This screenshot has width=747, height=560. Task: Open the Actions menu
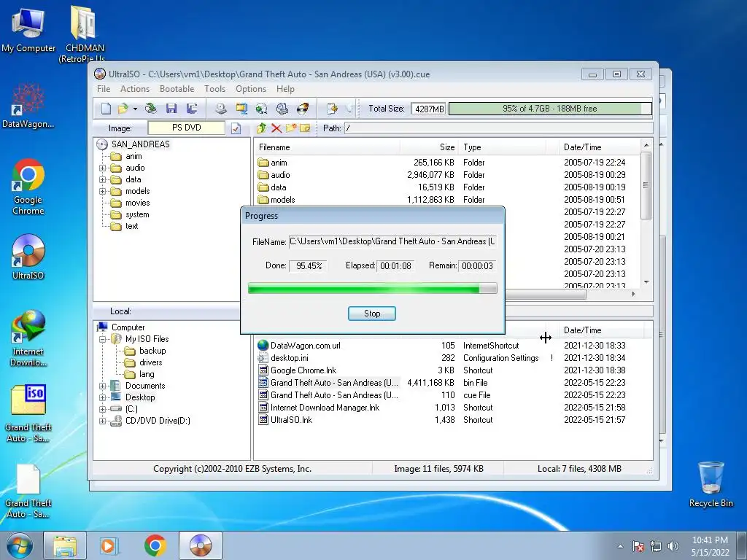click(x=135, y=89)
